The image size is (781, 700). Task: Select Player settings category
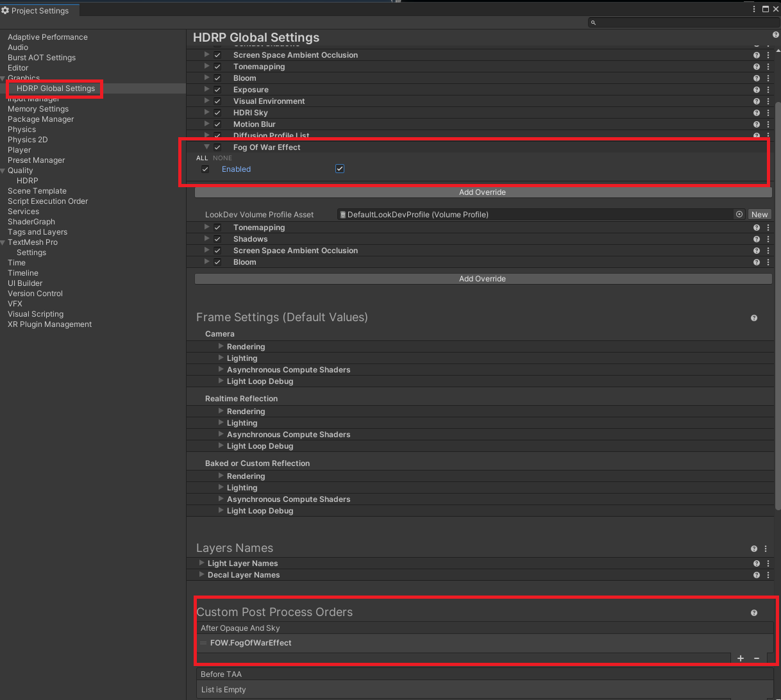click(x=19, y=150)
